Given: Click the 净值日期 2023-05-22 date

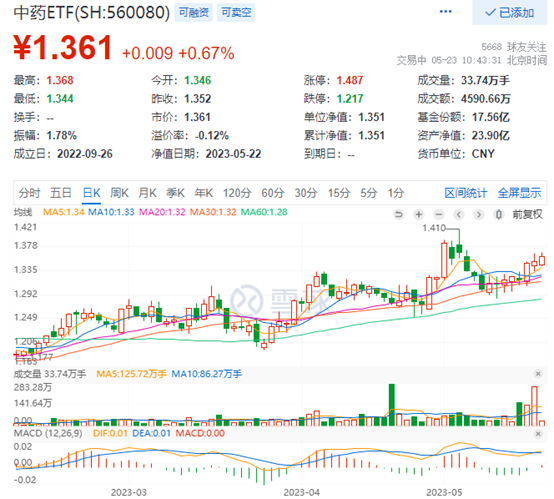Looking at the screenshot, I should pyautogui.click(x=233, y=154).
